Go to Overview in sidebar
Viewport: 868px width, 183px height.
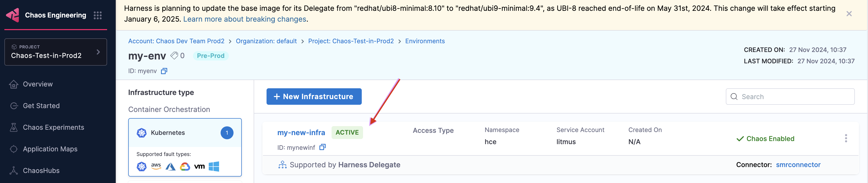tap(38, 84)
